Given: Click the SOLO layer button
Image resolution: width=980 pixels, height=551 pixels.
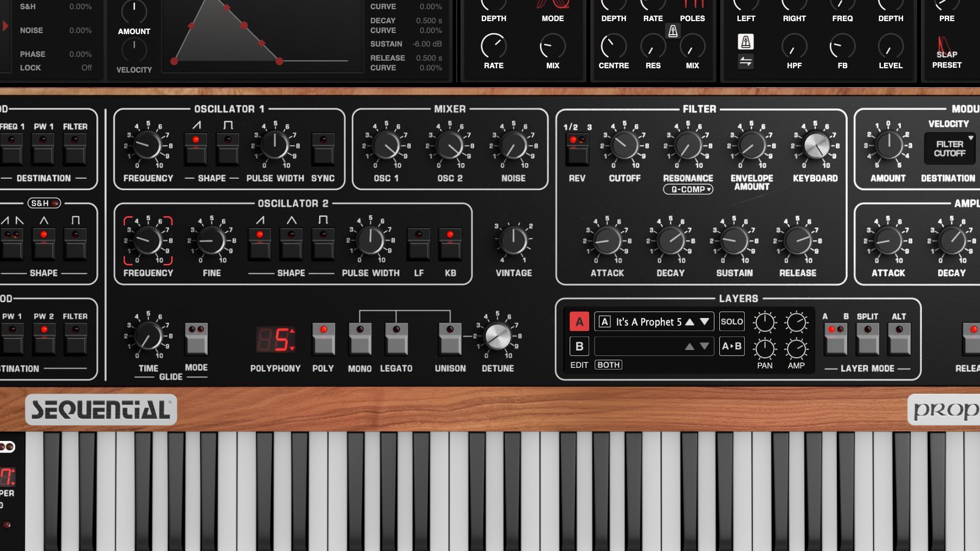Looking at the screenshot, I should tap(731, 322).
